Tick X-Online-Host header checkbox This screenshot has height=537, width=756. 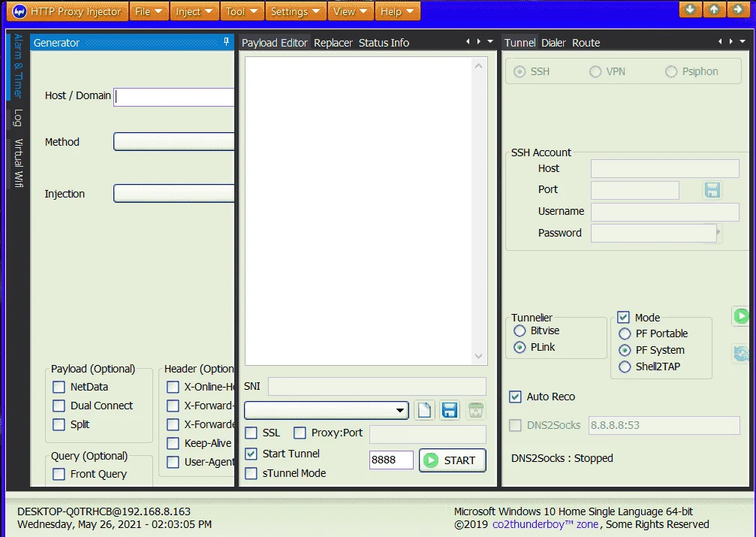click(x=173, y=387)
